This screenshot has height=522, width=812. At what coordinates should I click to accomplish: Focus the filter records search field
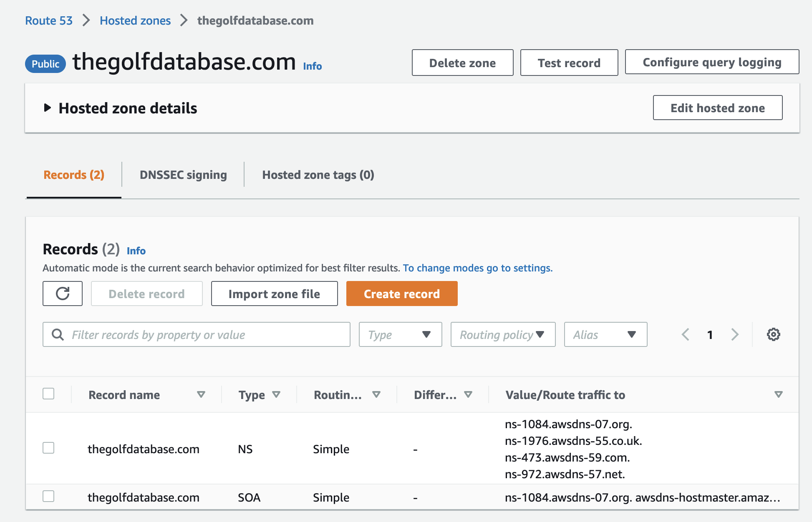click(x=204, y=334)
